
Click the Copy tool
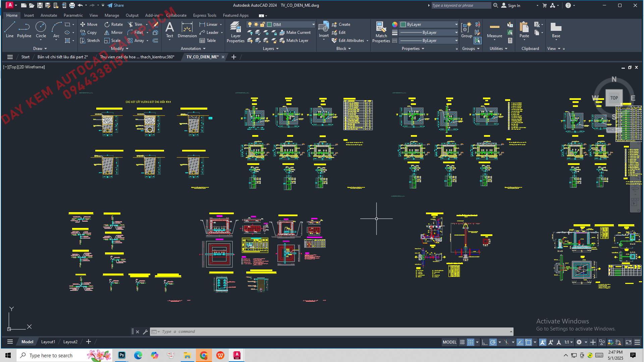(89, 33)
